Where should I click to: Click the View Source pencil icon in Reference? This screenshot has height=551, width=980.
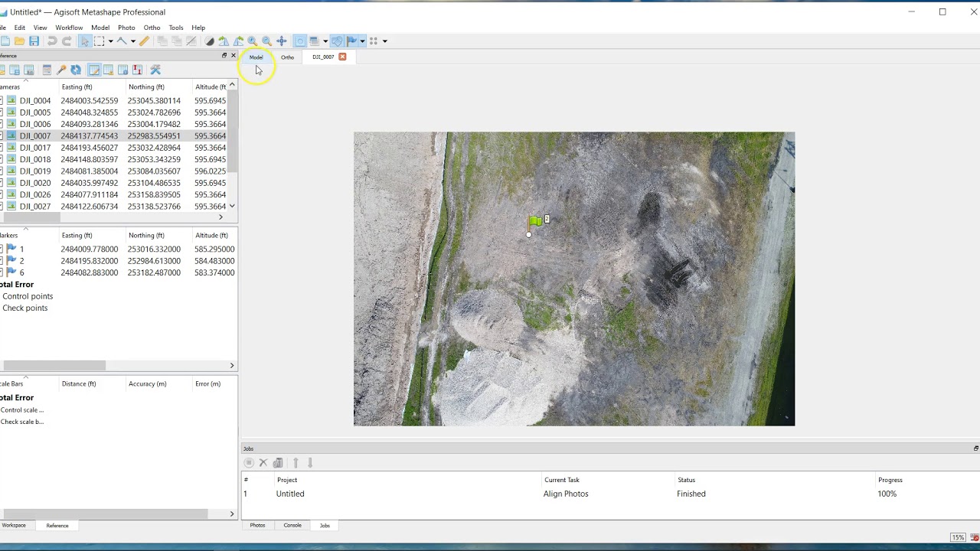pos(94,70)
